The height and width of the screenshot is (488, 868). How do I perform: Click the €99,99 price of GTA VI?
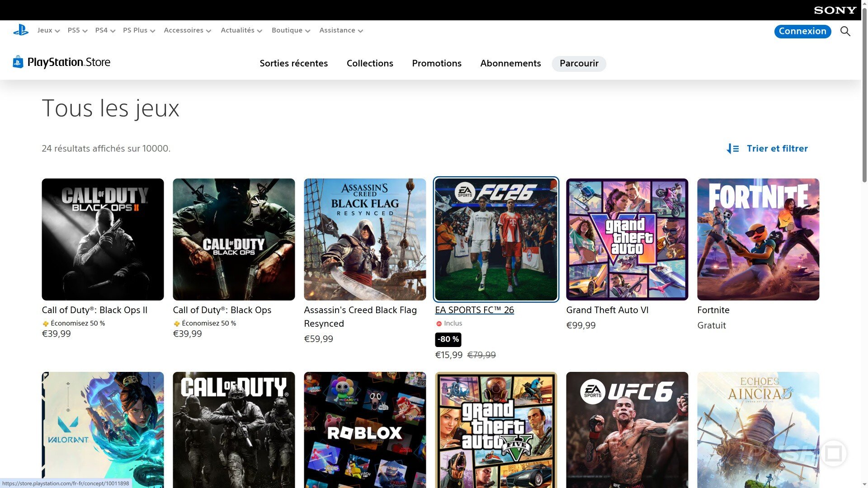[x=581, y=325]
